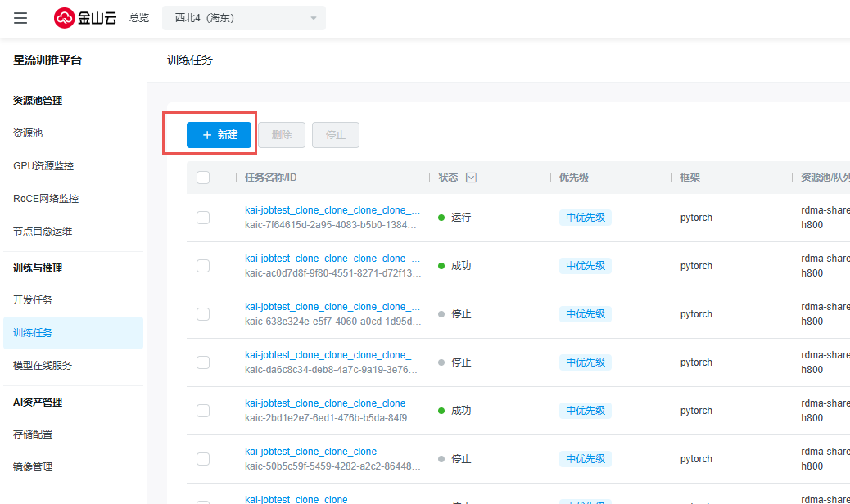This screenshot has width=850, height=504.
Task: Select 开发任务 in the sidebar
Action: 33,300
